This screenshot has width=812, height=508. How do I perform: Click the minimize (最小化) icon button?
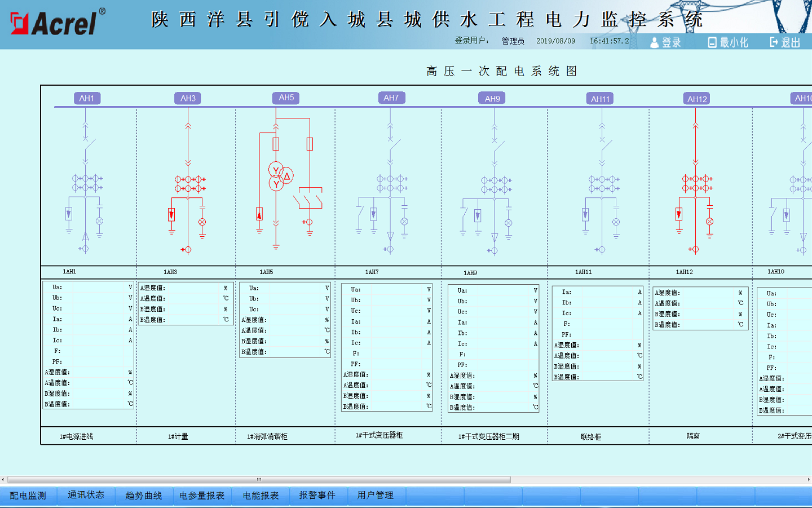[x=728, y=42]
